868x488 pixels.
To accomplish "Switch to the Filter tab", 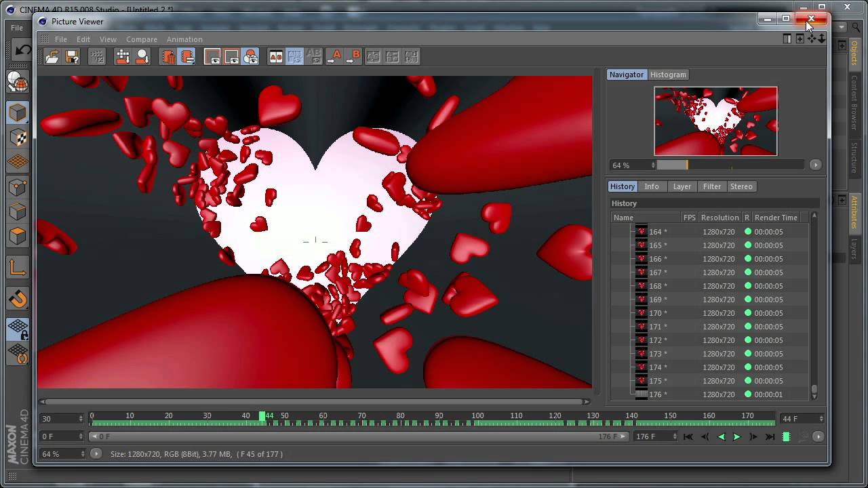I will click(712, 186).
